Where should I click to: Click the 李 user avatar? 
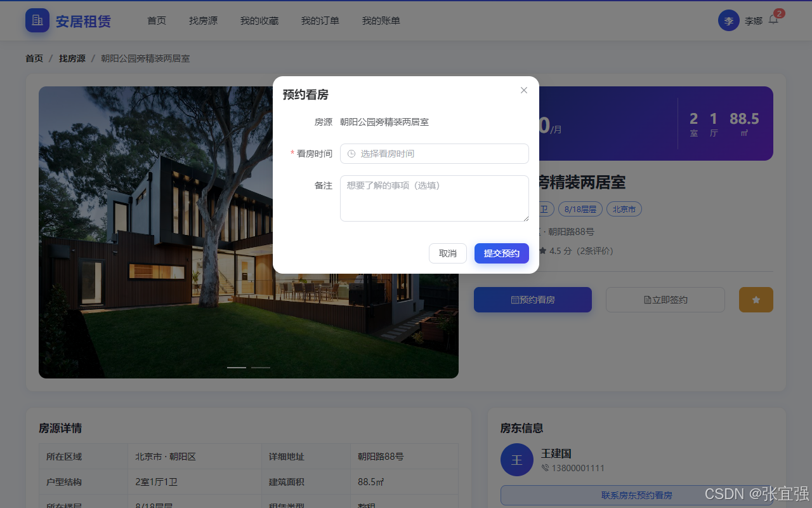pyautogui.click(x=729, y=20)
